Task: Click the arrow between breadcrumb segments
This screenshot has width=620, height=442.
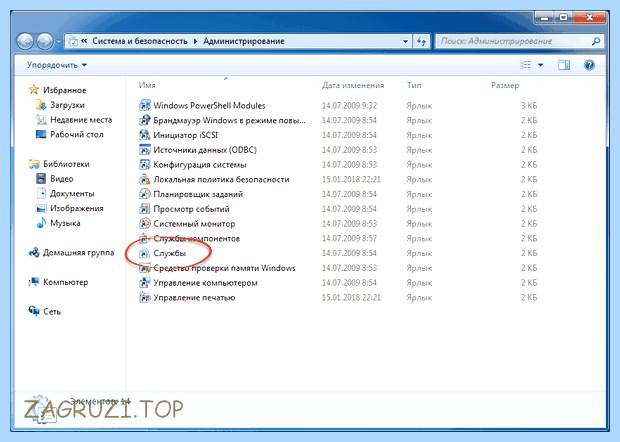Action: (x=195, y=41)
